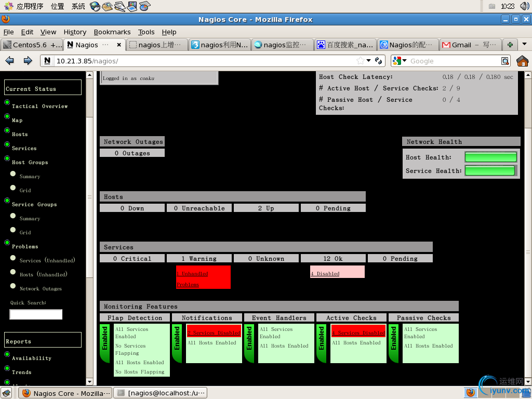Click the address bar URL field
The width and height of the screenshot is (532, 399).
point(205,61)
